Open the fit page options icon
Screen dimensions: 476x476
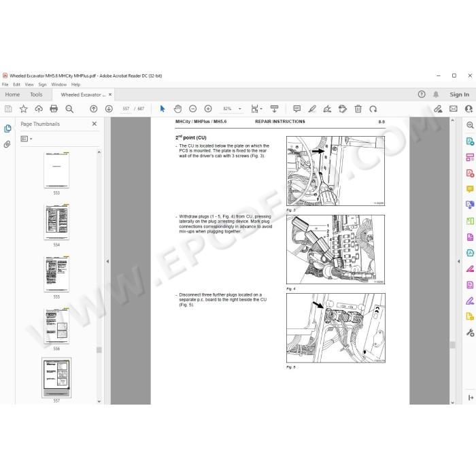[255, 109]
